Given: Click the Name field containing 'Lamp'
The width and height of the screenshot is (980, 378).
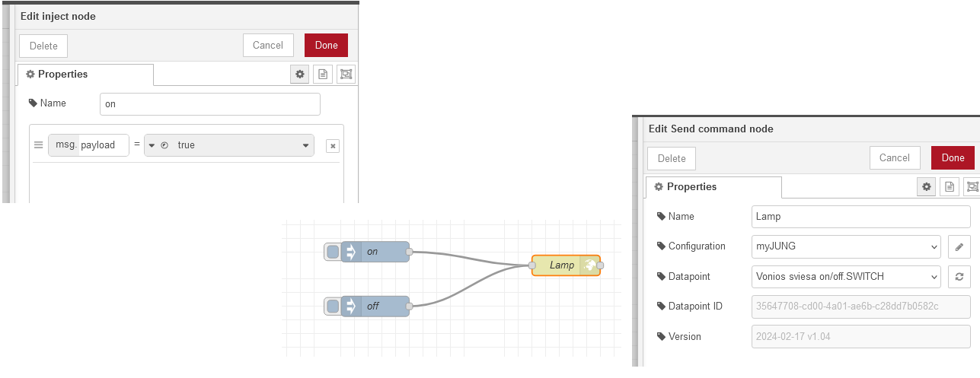Looking at the screenshot, I should (x=860, y=216).
